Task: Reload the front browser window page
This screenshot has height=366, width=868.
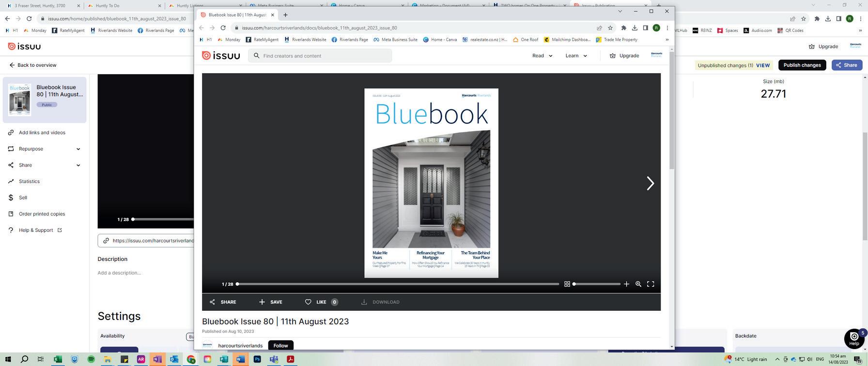Action: 223,28
